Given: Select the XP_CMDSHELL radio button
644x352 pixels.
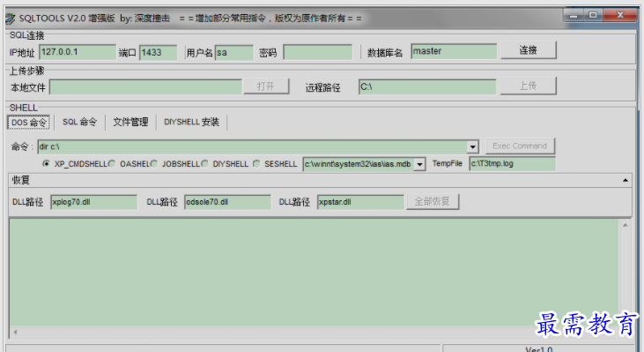Looking at the screenshot, I should coord(46,164).
